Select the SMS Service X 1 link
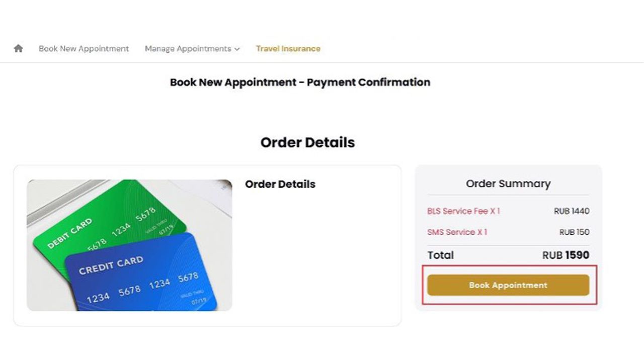The width and height of the screenshot is (644, 362). click(457, 232)
